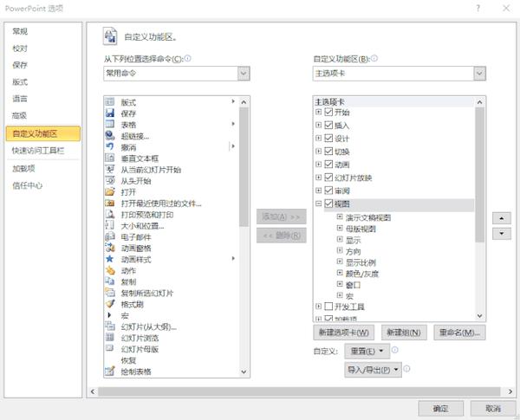Click the 电子邮件 envelope icon
The height and width of the screenshot is (420, 520).
110,236
